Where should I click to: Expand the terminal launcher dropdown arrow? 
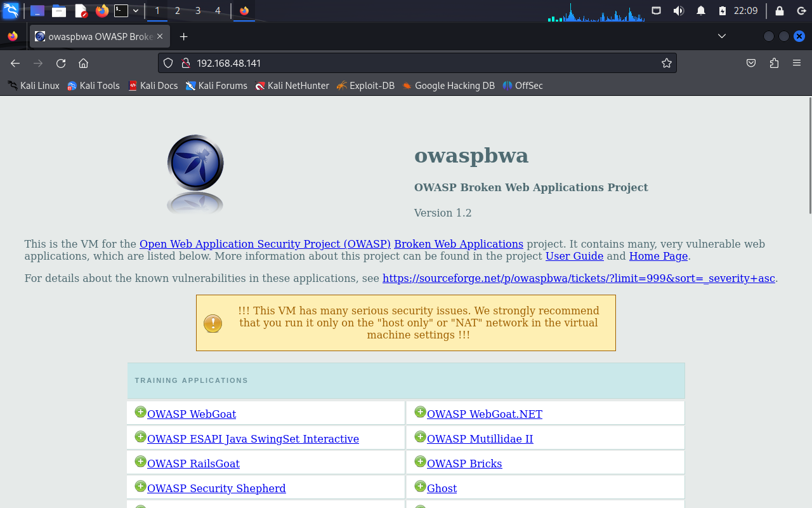tap(136, 11)
